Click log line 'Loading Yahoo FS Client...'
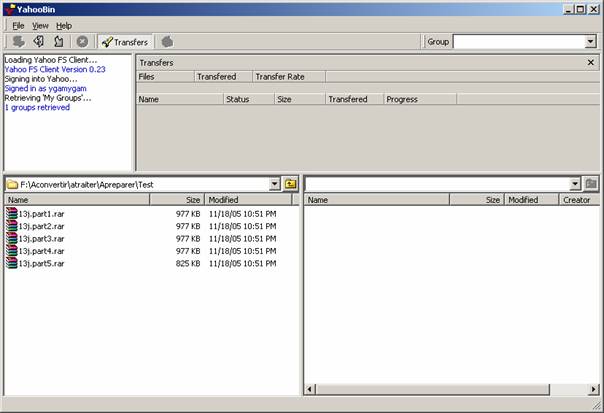Viewport: 604px width, 413px height. [x=51, y=60]
